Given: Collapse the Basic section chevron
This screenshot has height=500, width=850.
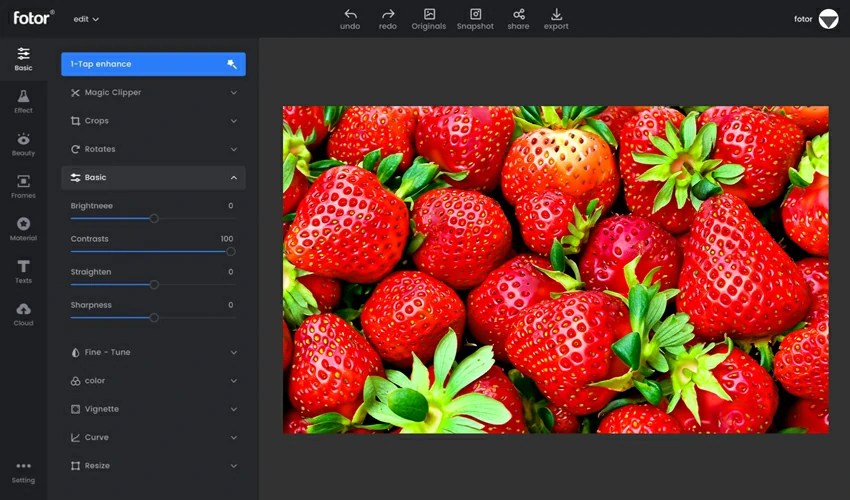Looking at the screenshot, I should coord(234,177).
